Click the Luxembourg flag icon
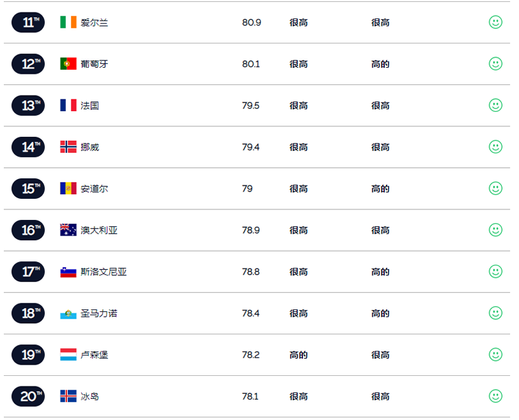The width and height of the screenshot is (519, 420). coord(68,355)
